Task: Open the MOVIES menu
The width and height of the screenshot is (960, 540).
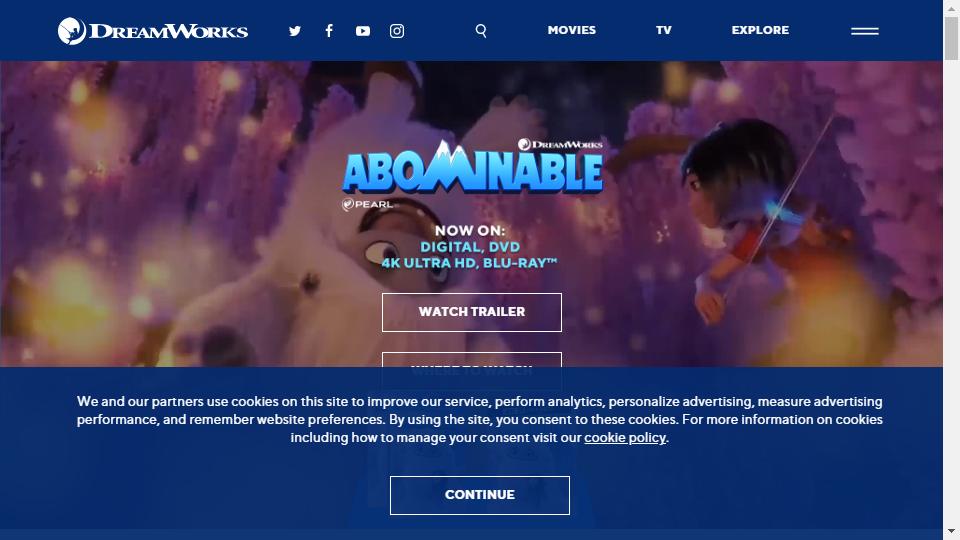Action: 571,30
